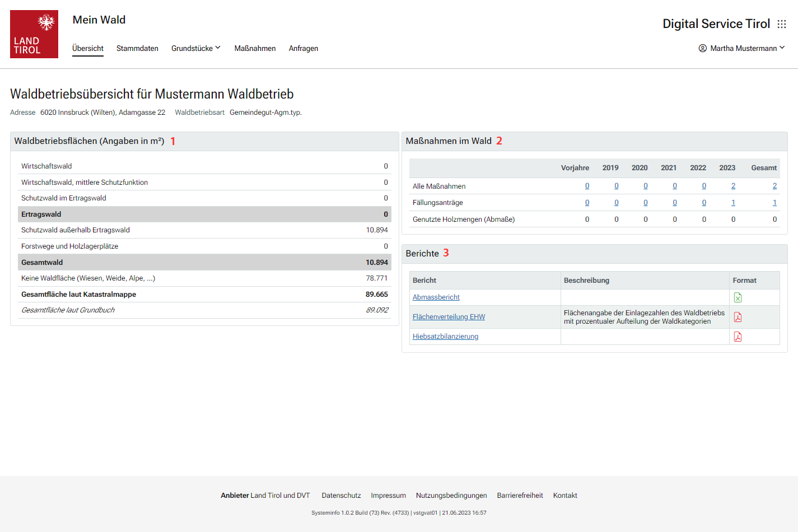Download Flächenverteilung EHW PDF icon
Image resolution: width=798 pixels, height=532 pixels.
point(738,317)
